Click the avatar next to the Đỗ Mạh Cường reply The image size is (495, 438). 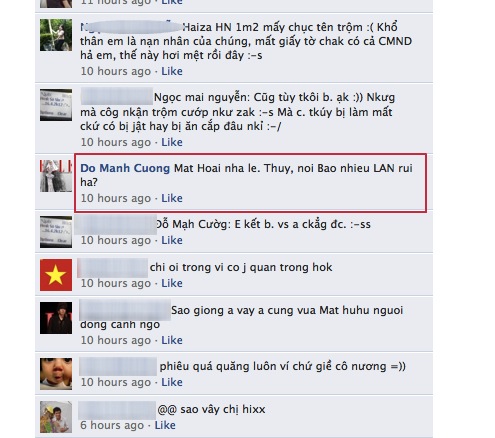tap(56, 232)
